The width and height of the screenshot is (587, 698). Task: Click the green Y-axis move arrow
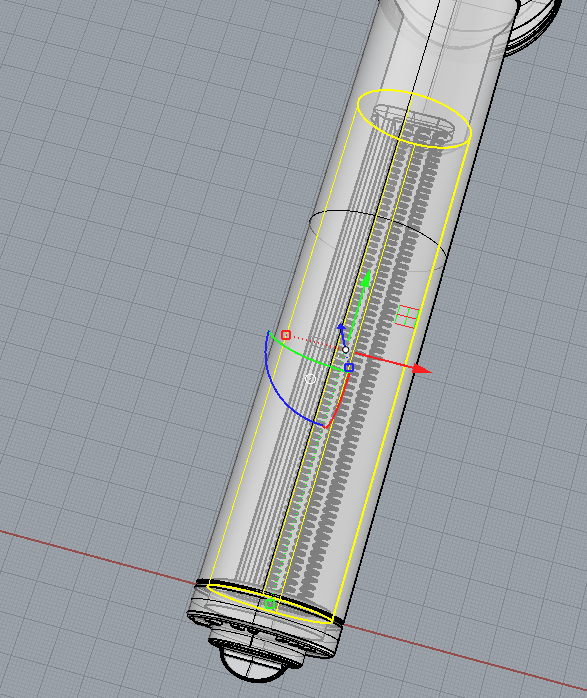click(366, 279)
